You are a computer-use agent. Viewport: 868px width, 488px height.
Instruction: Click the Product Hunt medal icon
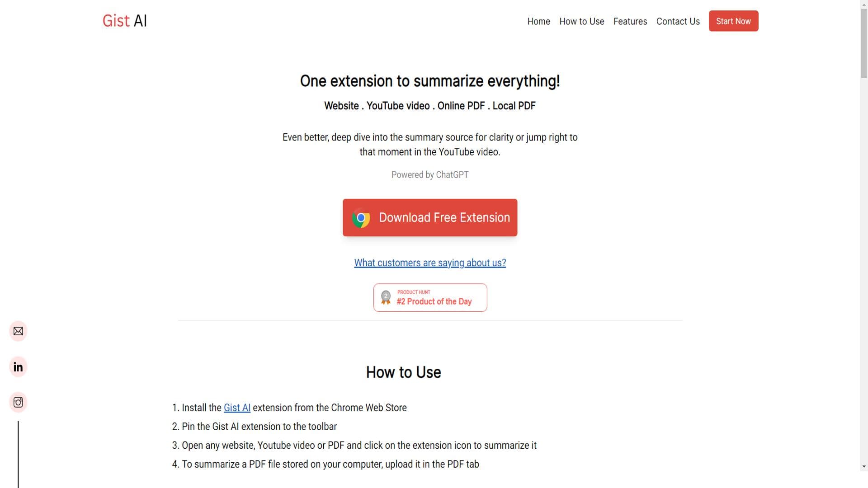tap(386, 297)
